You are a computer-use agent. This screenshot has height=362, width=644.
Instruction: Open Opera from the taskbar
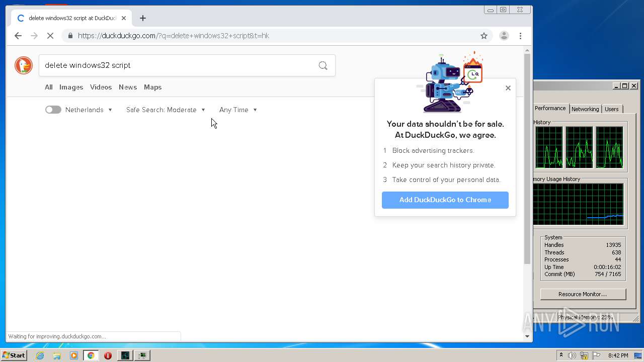click(108, 355)
